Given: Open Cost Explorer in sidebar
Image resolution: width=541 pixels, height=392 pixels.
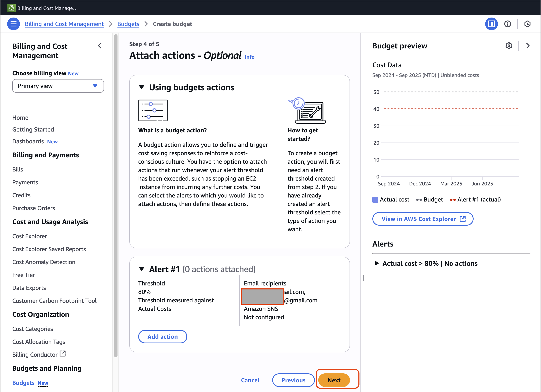Looking at the screenshot, I should (x=30, y=236).
